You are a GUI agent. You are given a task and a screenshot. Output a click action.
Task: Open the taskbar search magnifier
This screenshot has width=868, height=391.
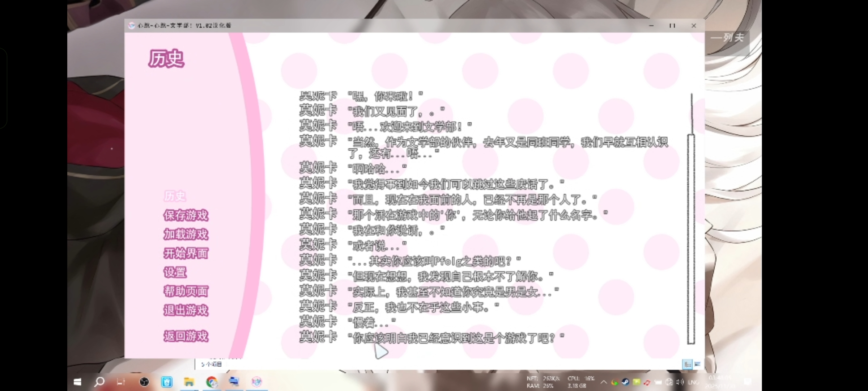click(99, 382)
